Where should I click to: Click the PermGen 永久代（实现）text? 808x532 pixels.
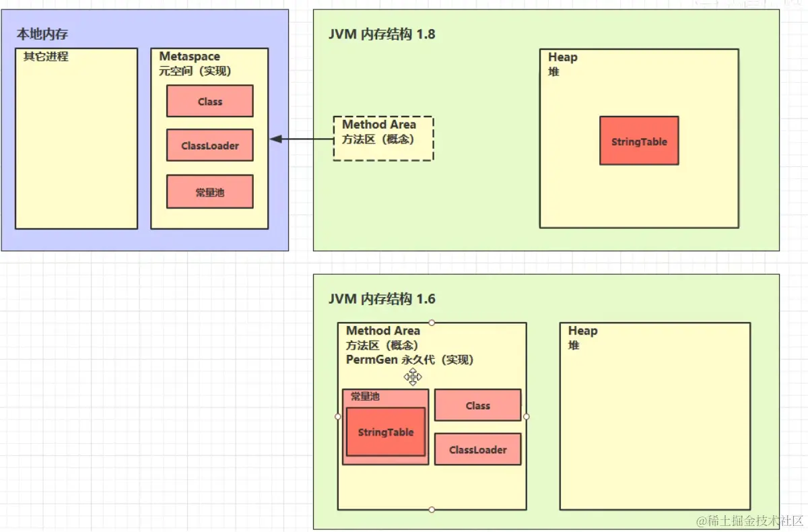point(410,360)
